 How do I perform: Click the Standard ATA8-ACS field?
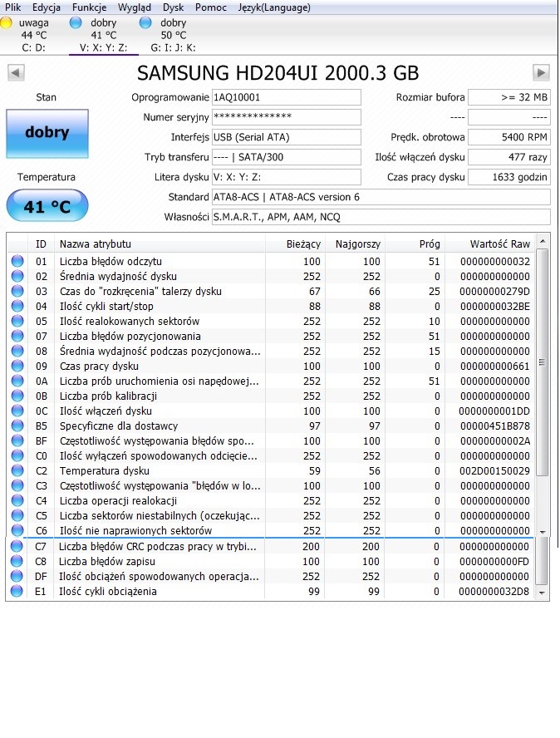coord(381,197)
